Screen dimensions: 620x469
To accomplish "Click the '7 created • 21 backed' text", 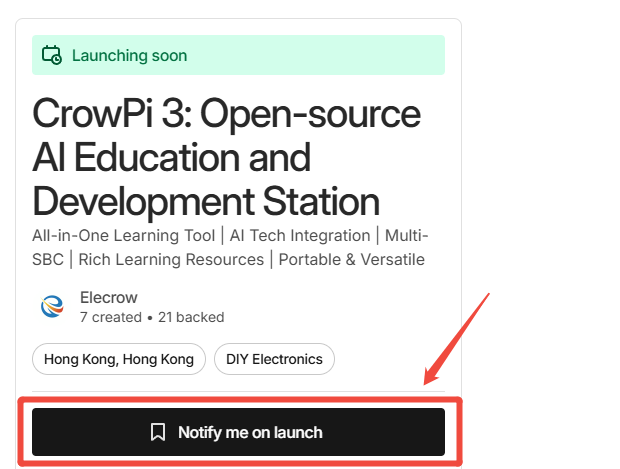I will [x=152, y=317].
